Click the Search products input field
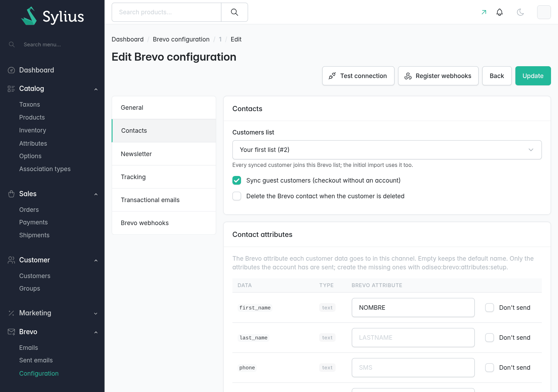 click(x=166, y=12)
